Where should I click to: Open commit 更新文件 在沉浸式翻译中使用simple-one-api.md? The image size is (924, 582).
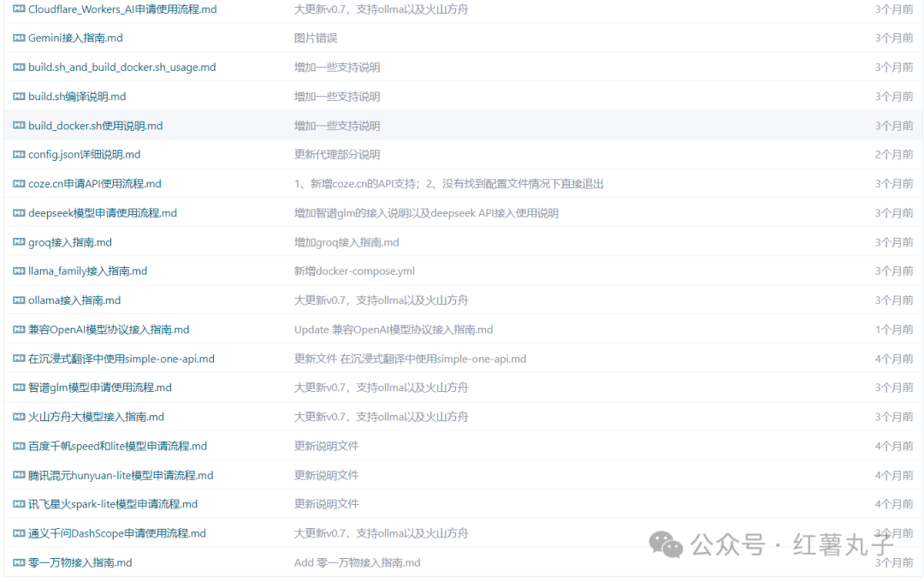tap(410, 359)
